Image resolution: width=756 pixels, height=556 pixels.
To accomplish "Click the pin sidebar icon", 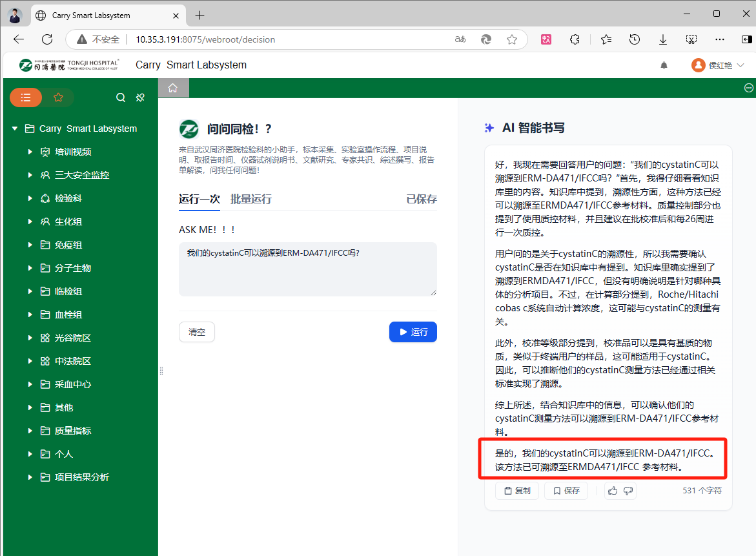I will coord(140,98).
